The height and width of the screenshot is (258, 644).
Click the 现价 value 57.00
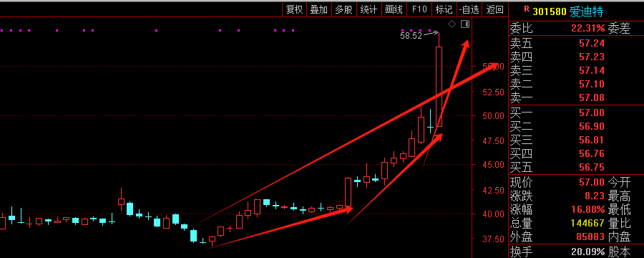tap(592, 182)
